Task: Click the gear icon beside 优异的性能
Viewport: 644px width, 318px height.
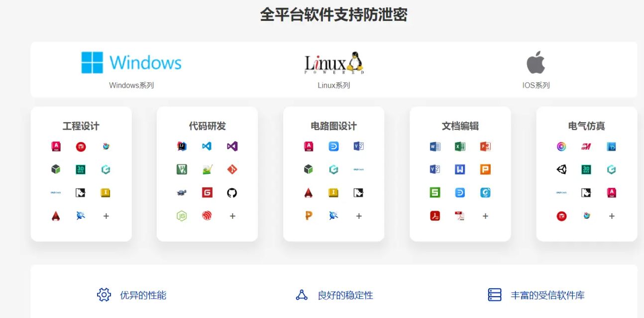Action: pyautogui.click(x=104, y=295)
